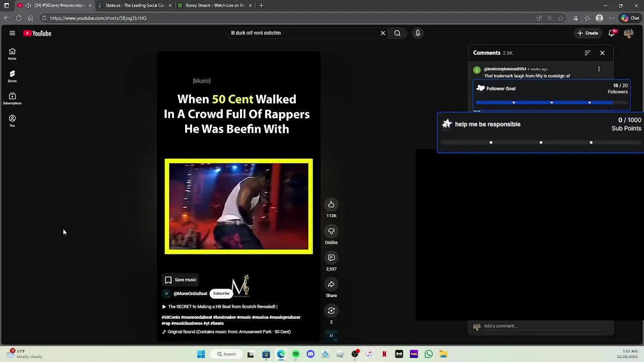Open Subscriptions in the YouTube sidebar
The height and width of the screenshot is (362, 644).
coord(12,99)
